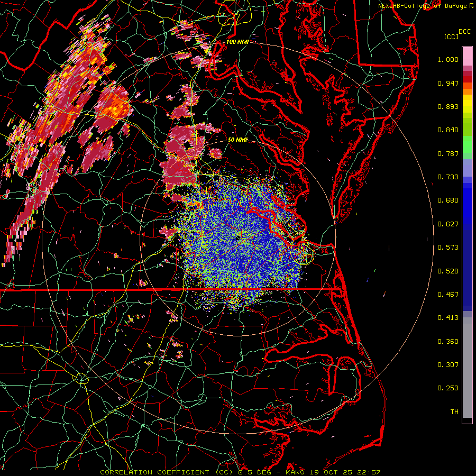
Task: Click the Correlation Coefficient KAKQ caption
Action: (x=240, y=472)
